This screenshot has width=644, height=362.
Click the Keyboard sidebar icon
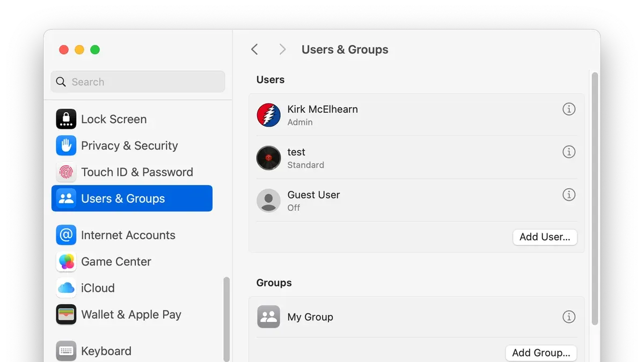(x=66, y=351)
